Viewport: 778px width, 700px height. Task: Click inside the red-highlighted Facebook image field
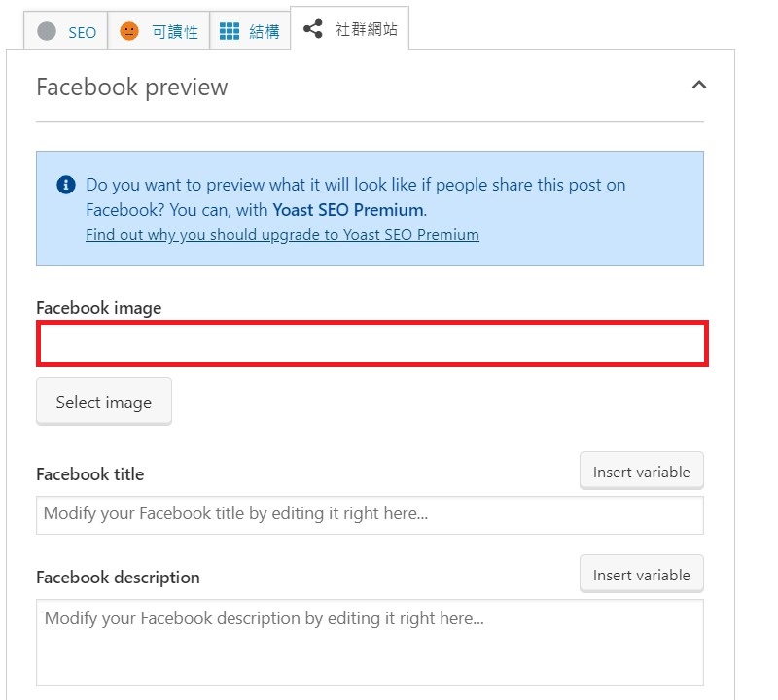tap(371, 344)
